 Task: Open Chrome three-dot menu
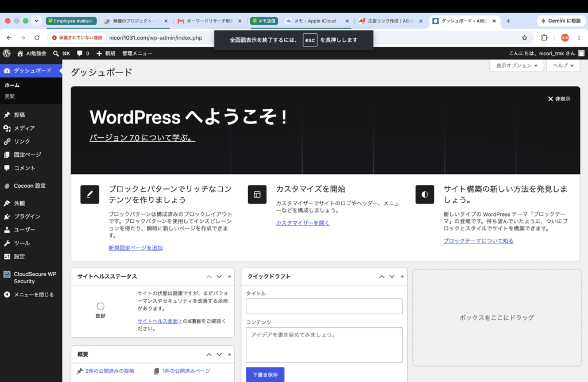tap(579, 37)
